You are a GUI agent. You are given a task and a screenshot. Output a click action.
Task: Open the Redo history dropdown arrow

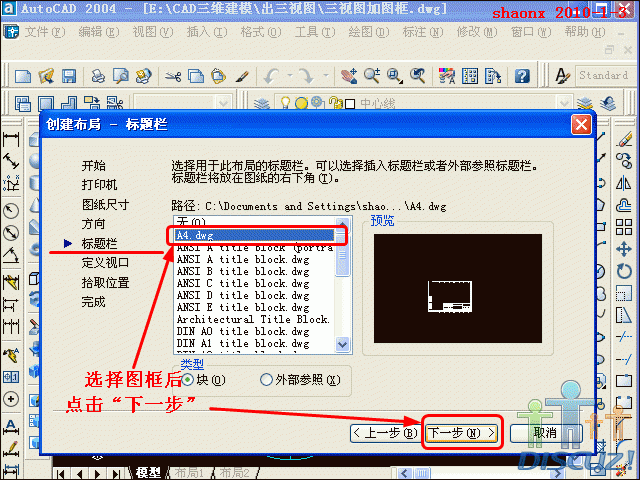[325, 76]
